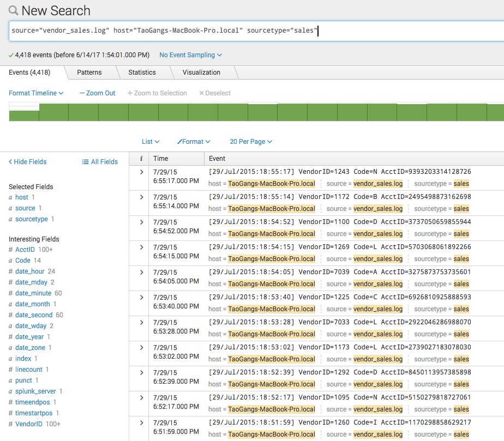Click the VendorID field link
504x441 pixels.
pyautogui.click(x=29, y=424)
